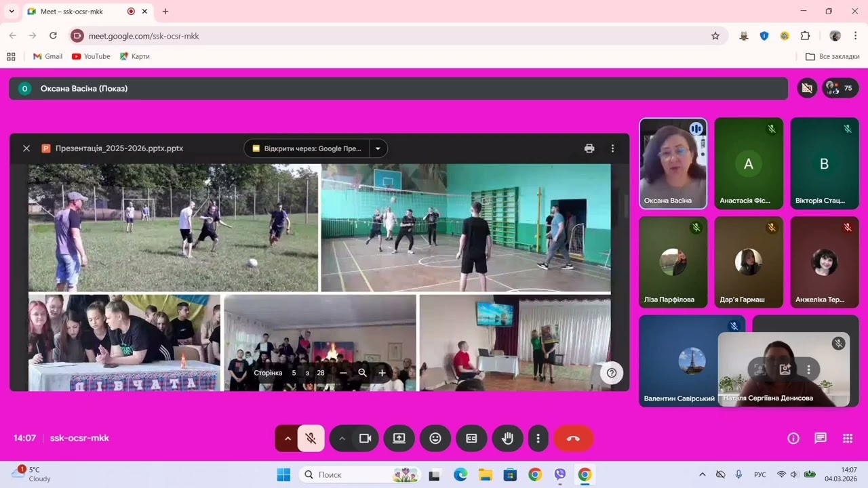
Task: Open more options in Meet control bar
Action: pos(538,439)
